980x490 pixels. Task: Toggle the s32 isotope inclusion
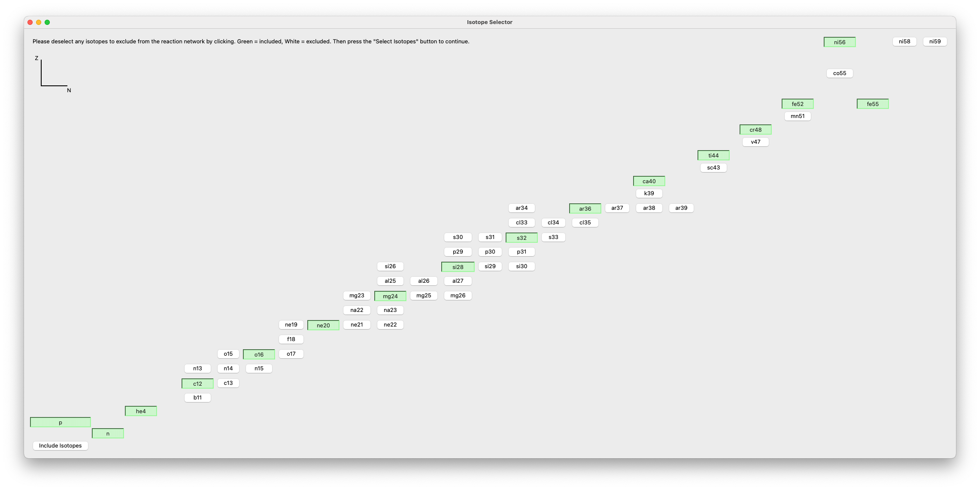click(521, 237)
